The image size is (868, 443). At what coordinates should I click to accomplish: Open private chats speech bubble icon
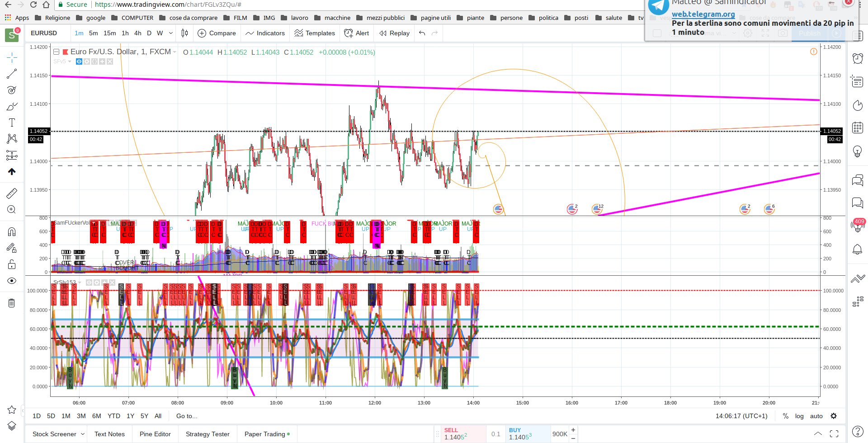point(858,203)
